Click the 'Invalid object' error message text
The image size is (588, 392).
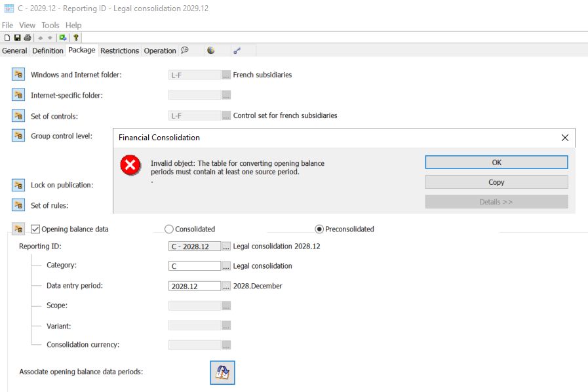click(x=237, y=168)
